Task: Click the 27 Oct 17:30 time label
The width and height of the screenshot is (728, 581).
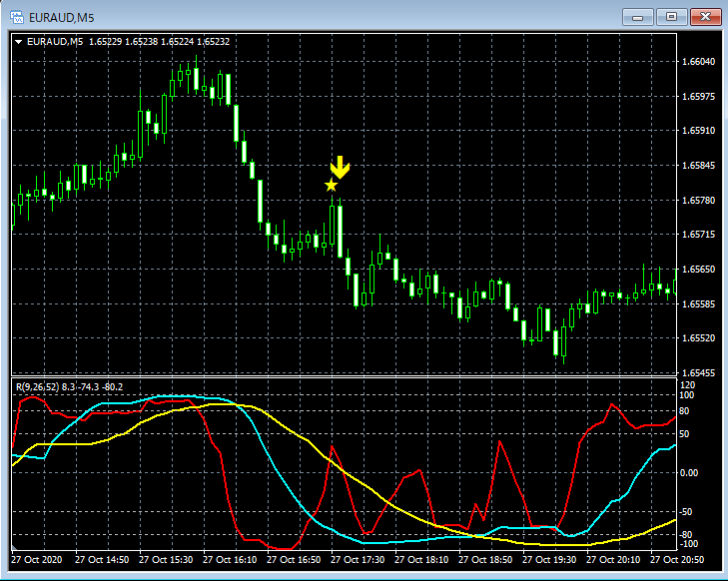Action: [358, 560]
